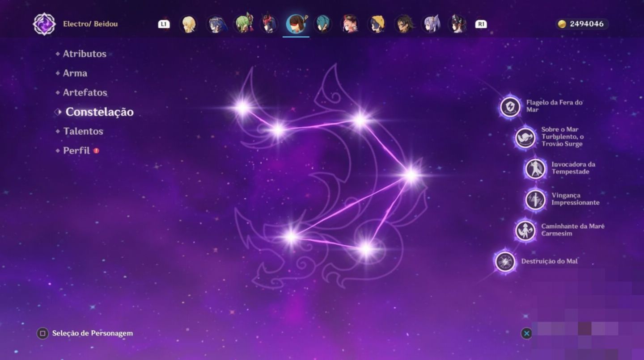Open the Atributos menu

[85, 54]
